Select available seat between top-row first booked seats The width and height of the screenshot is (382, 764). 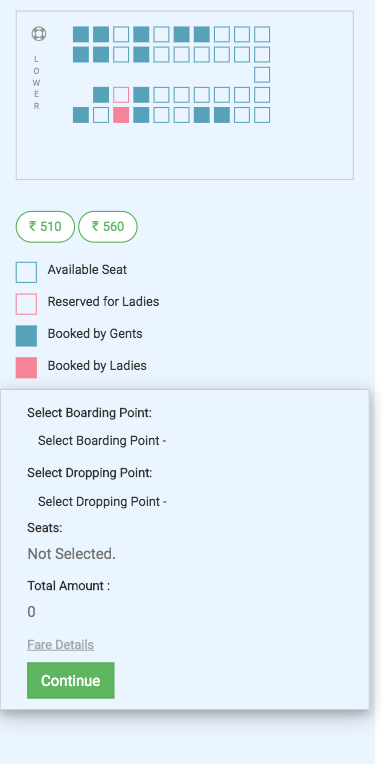coord(121,35)
